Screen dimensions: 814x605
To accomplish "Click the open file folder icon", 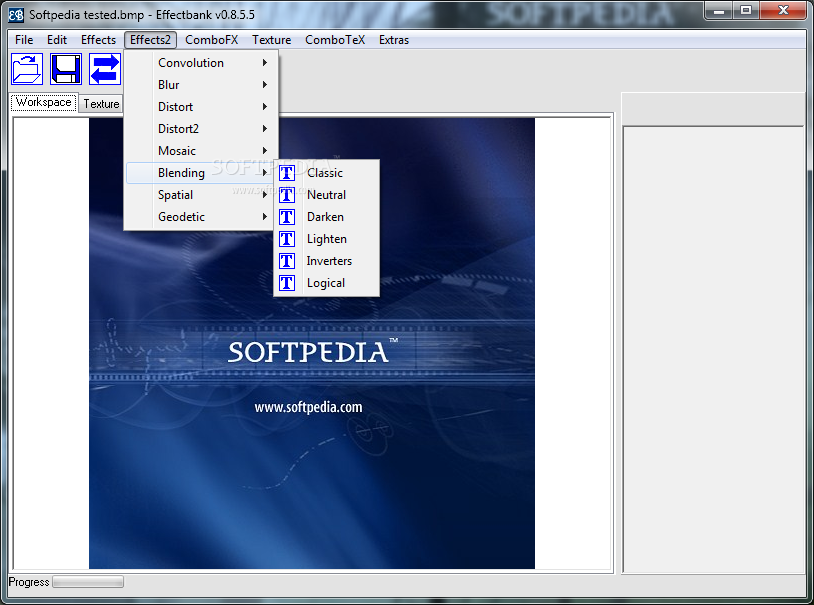I will 27,69.
